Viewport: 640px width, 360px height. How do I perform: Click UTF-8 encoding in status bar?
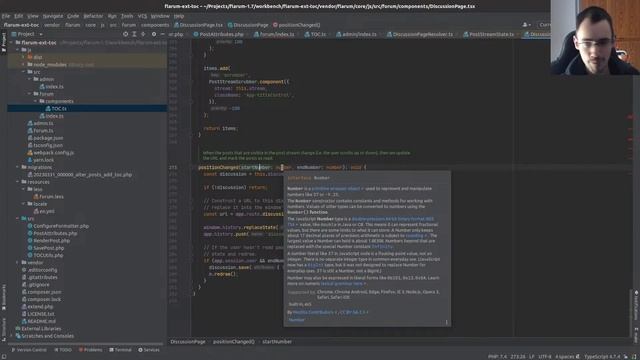[x=544, y=357]
